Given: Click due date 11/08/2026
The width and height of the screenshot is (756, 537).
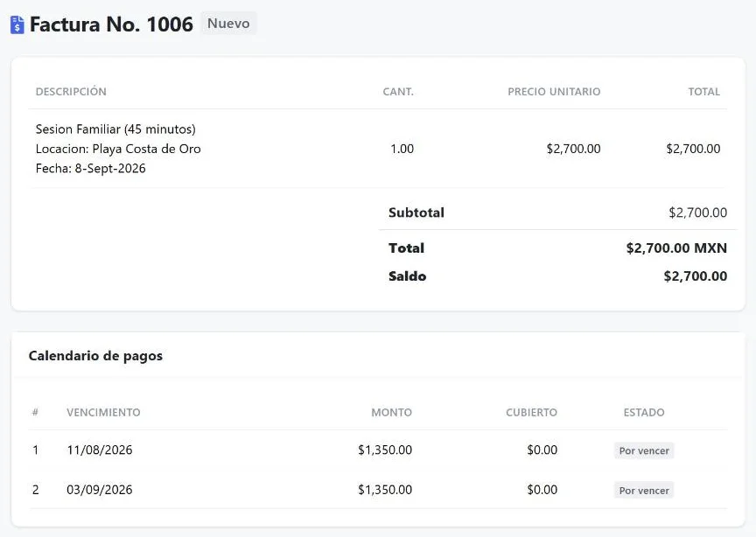Looking at the screenshot, I should point(100,450).
